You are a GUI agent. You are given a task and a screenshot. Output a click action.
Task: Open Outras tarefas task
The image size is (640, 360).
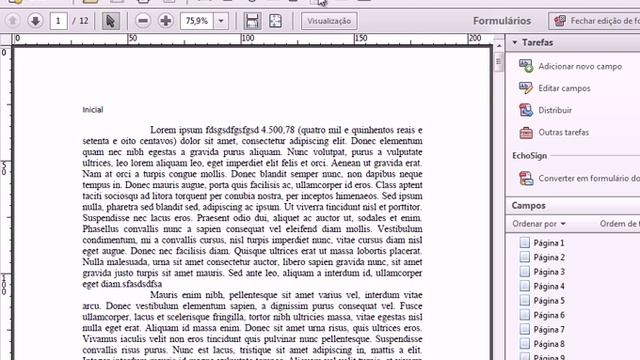[x=564, y=132]
